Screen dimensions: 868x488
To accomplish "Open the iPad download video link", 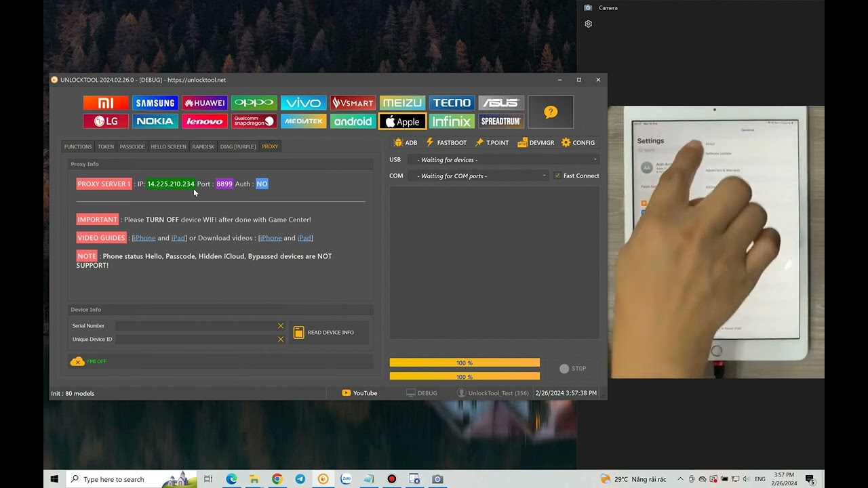I will pyautogui.click(x=304, y=238).
